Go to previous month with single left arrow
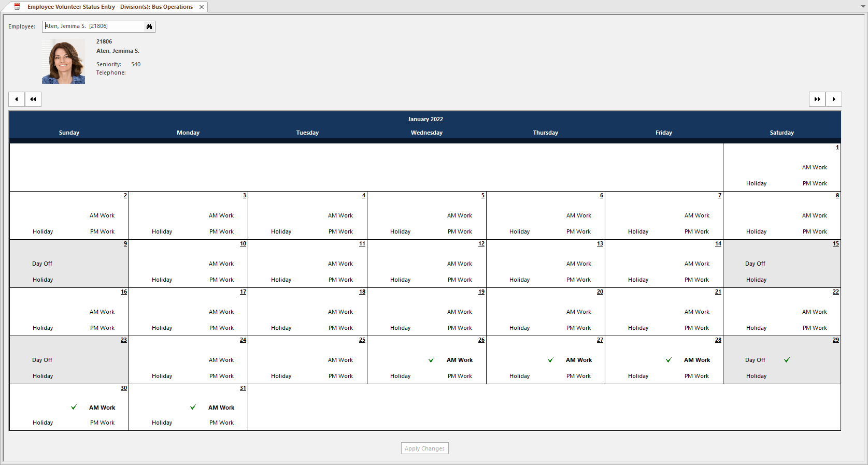868x465 pixels. tap(17, 99)
